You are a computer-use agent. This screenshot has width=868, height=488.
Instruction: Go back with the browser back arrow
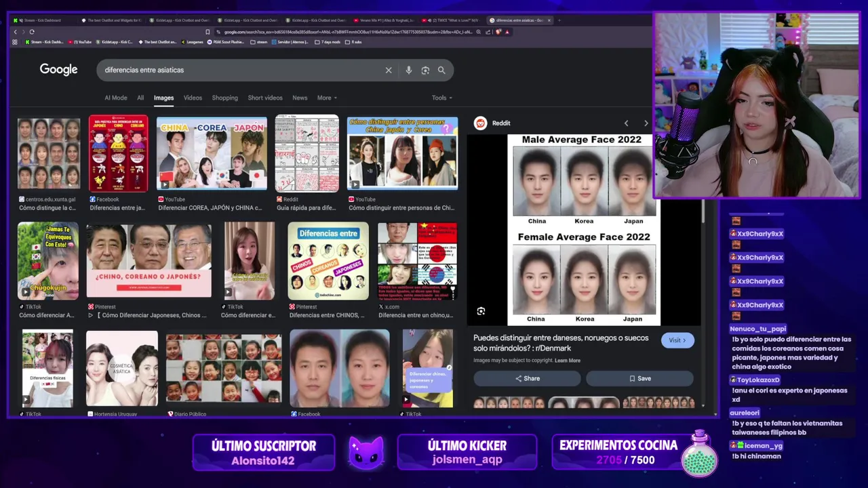pos(15,32)
